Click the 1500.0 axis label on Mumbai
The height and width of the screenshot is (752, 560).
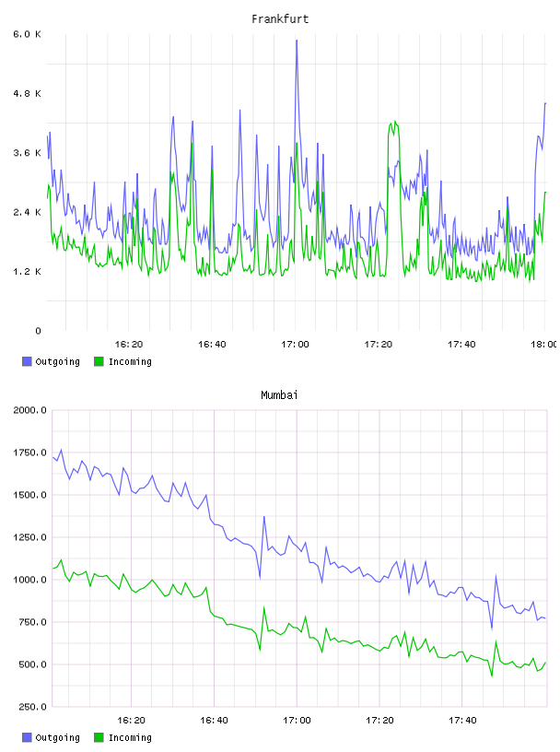(x=29, y=495)
